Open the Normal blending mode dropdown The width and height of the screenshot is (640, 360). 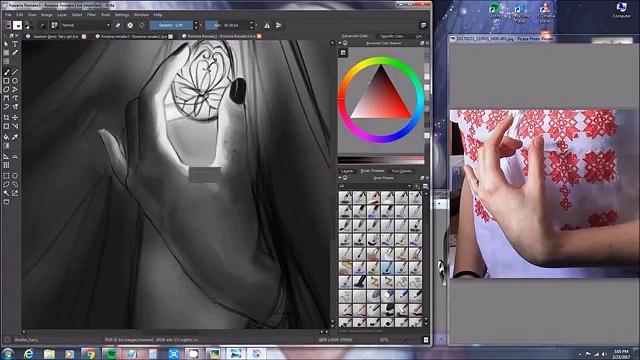tap(86, 25)
